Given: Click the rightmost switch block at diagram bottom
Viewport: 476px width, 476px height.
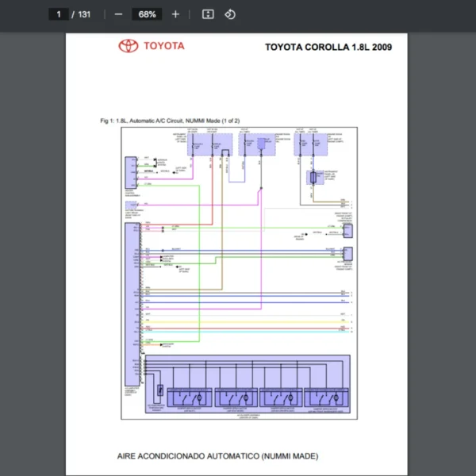Looking at the screenshot, I should click(325, 397).
